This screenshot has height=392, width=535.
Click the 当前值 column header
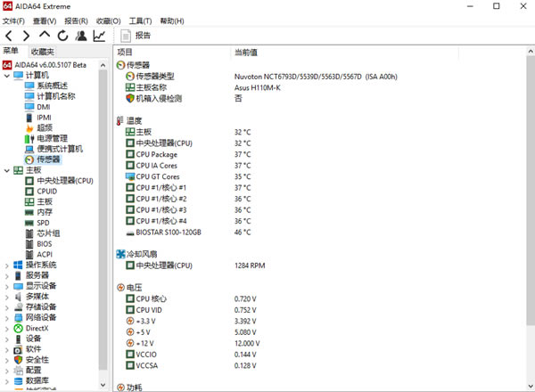click(246, 53)
